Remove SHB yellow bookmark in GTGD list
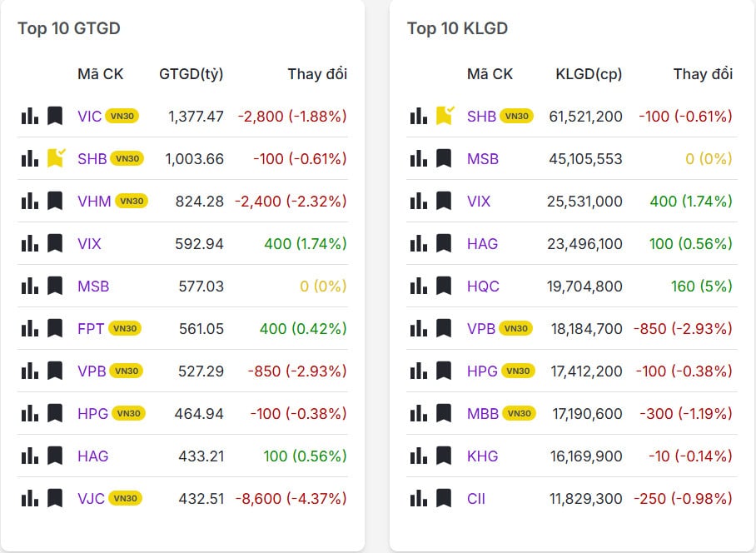The image size is (756, 553). [55, 158]
